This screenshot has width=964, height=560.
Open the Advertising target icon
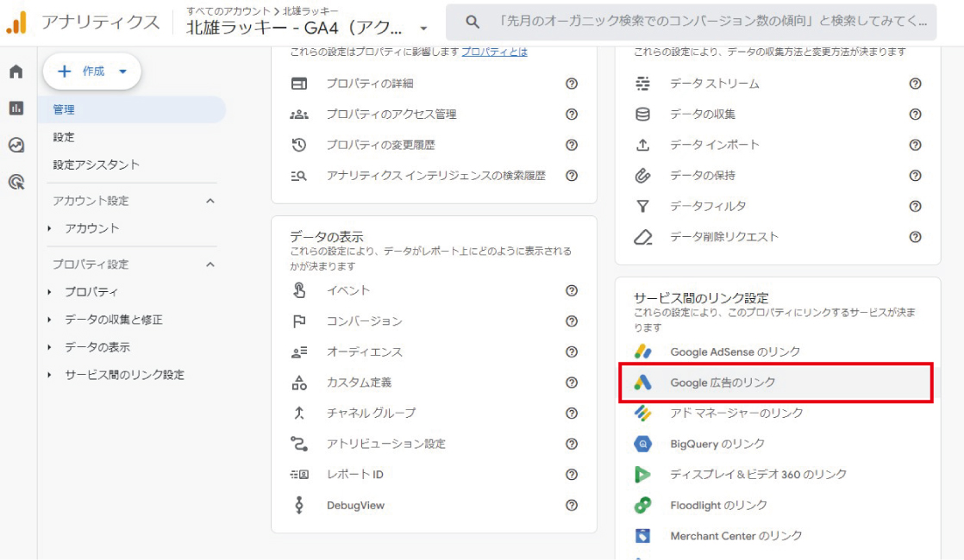pos(16,182)
